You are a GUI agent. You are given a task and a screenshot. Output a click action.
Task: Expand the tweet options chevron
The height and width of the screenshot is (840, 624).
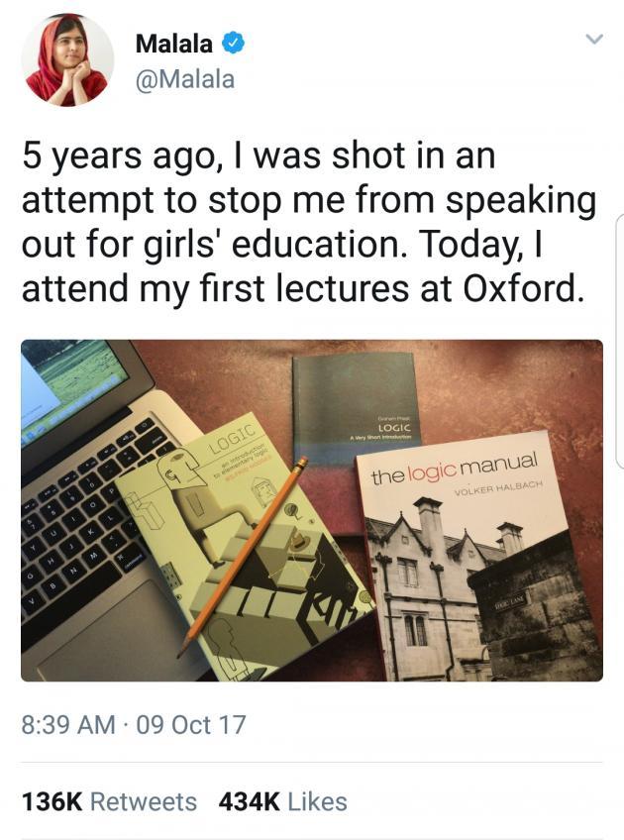(593, 40)
